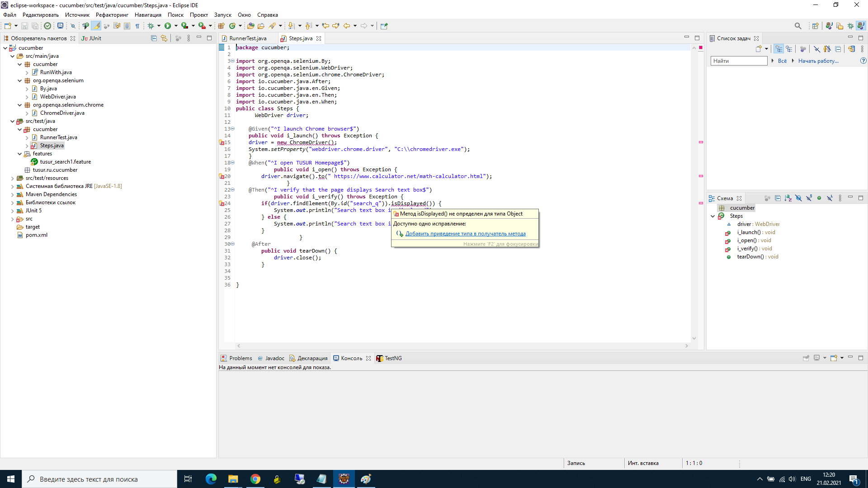Expand the JUnit 5 library node
868x488 pixels.
pyautogui.click(x=13, y=211)
